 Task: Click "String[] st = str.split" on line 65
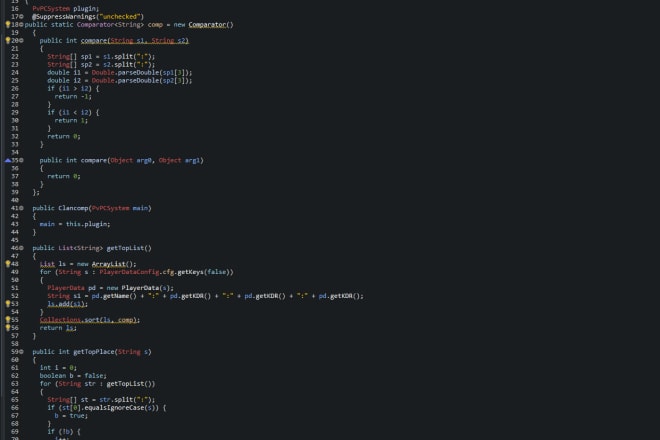[101, 400]
